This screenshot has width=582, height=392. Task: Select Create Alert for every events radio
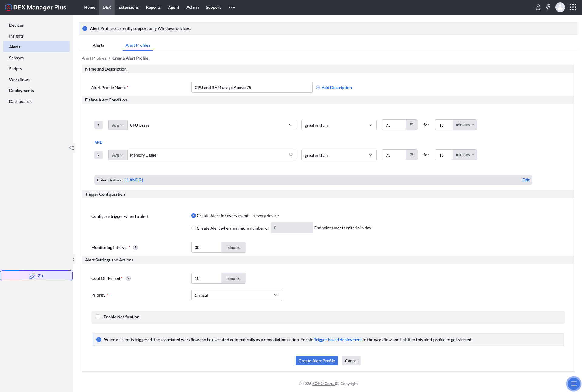click(x=193, y=216)
